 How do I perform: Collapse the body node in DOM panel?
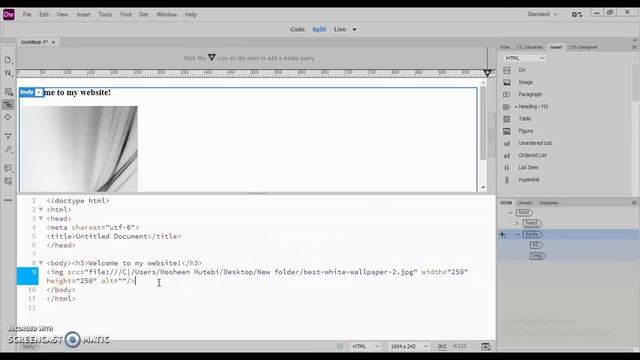click(518, 234)
